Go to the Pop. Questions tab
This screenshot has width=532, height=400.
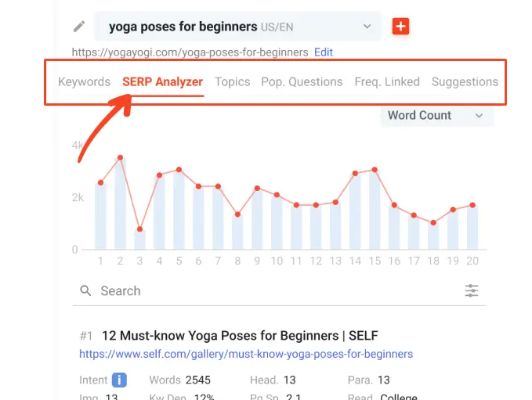(302, 81)
